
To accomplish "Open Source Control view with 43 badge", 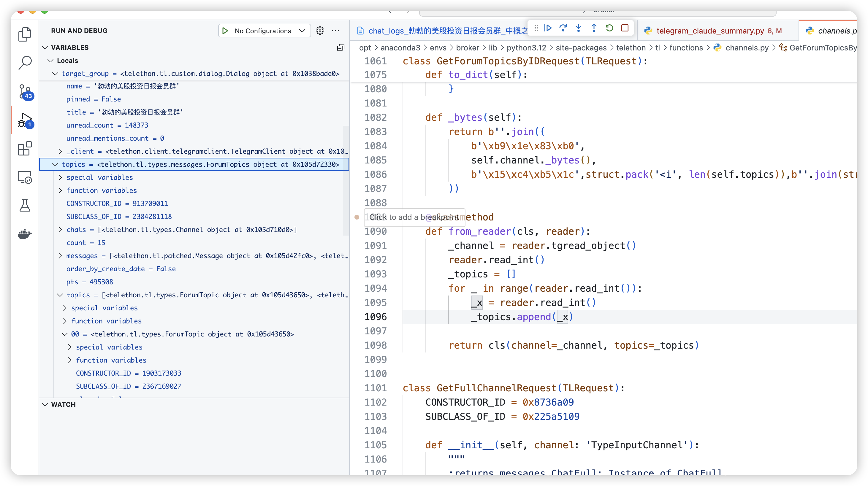I will click(x=25, y=92).
